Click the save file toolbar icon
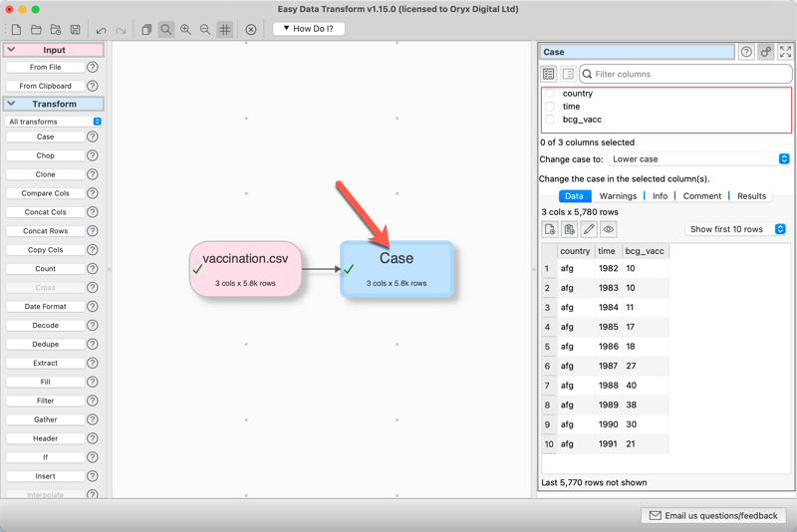797x532 pixels. coord(75,30)
